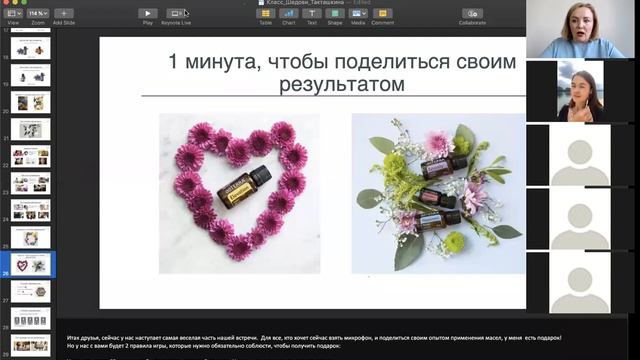Select the bottom avatar placeholder participant tile
The width and height of the screenshot is (640, 360).
(x=580, y=283)
